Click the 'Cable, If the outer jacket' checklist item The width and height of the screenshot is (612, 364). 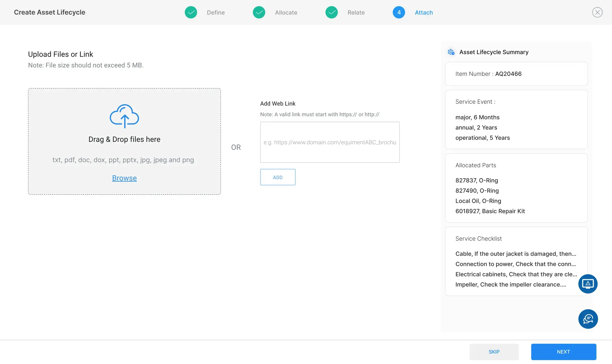516,254
